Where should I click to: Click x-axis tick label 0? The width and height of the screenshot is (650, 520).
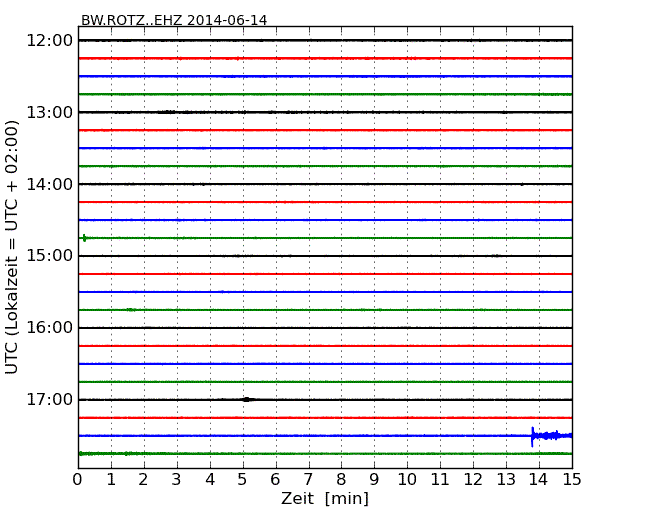pos(78,480)
